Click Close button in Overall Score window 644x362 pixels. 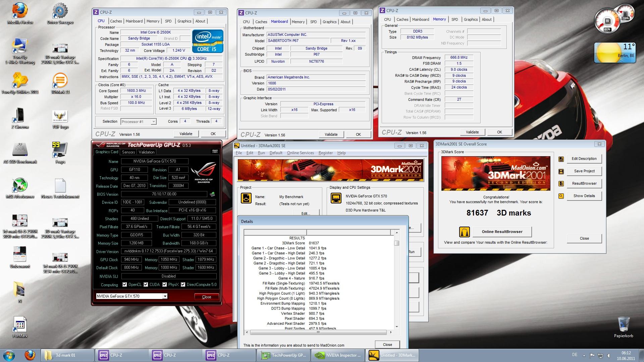pos(584,238)
